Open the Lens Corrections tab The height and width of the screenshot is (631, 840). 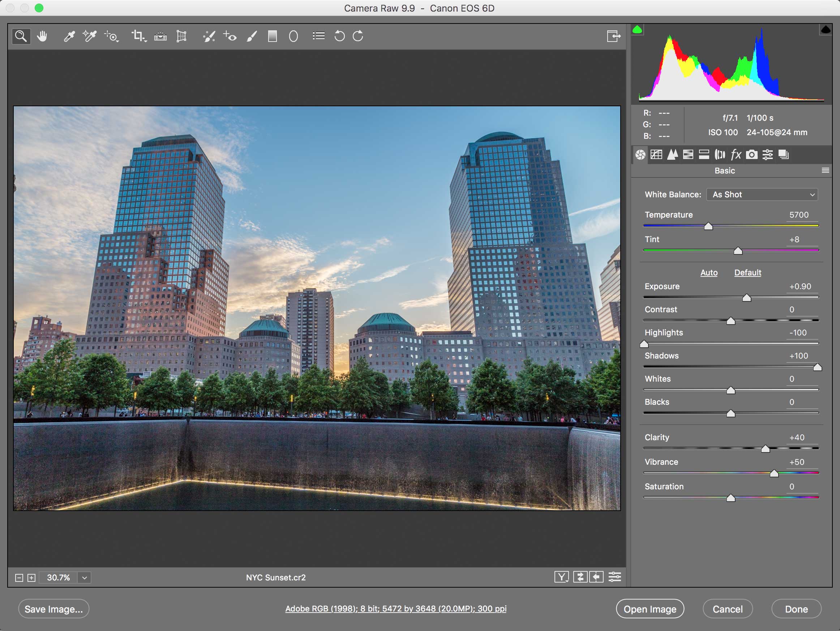[x=719, y=155]
